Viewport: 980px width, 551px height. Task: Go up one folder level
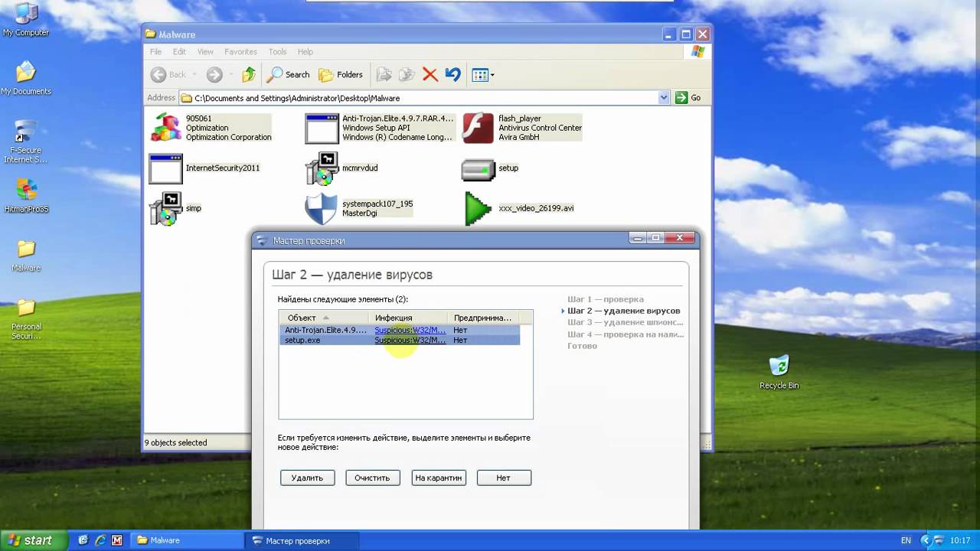(249, 74)
